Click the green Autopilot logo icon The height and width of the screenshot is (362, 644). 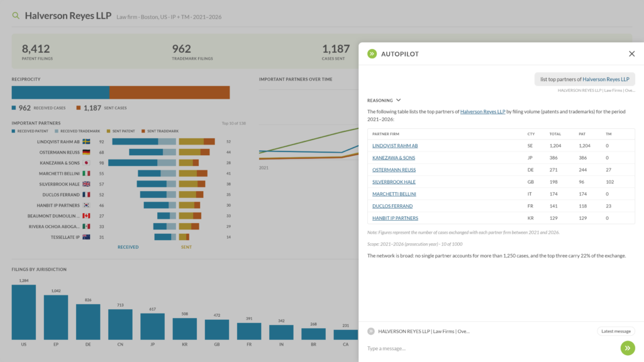(372, 54)
